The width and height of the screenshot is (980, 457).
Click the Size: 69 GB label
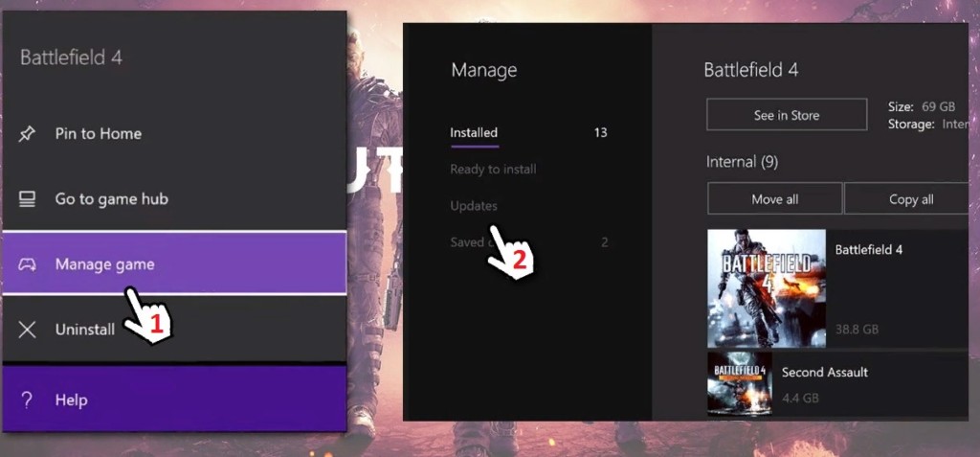click(x=921, y=107)
